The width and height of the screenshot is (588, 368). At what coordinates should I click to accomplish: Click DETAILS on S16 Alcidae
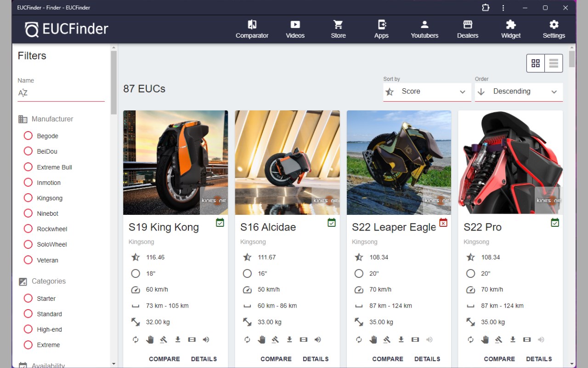click(x=316, y=359)
